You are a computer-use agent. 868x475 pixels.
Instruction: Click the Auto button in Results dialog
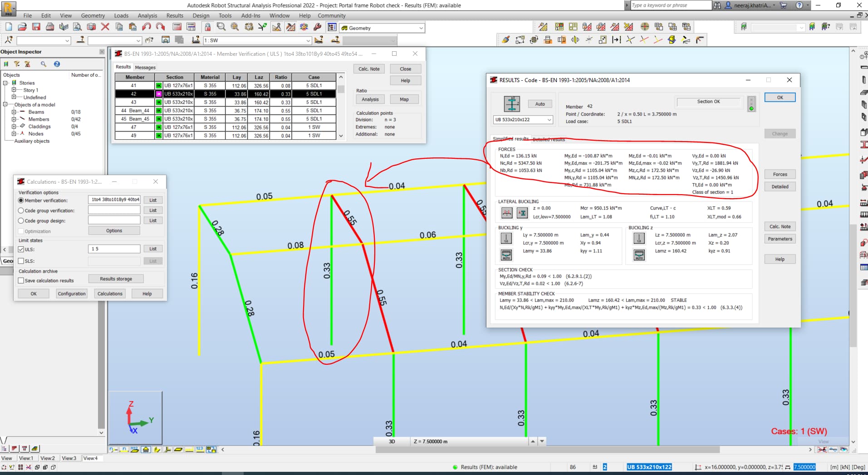click(540, 104)
